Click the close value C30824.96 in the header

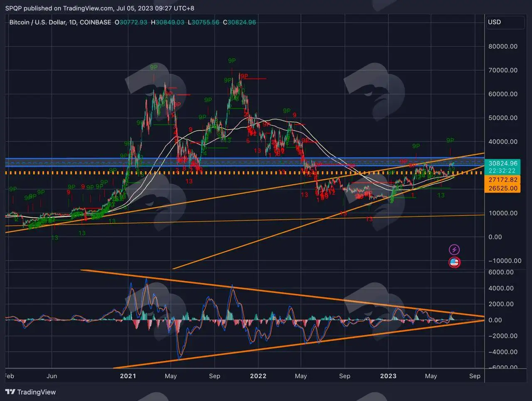pyautogui.click(x=239, y=22)
